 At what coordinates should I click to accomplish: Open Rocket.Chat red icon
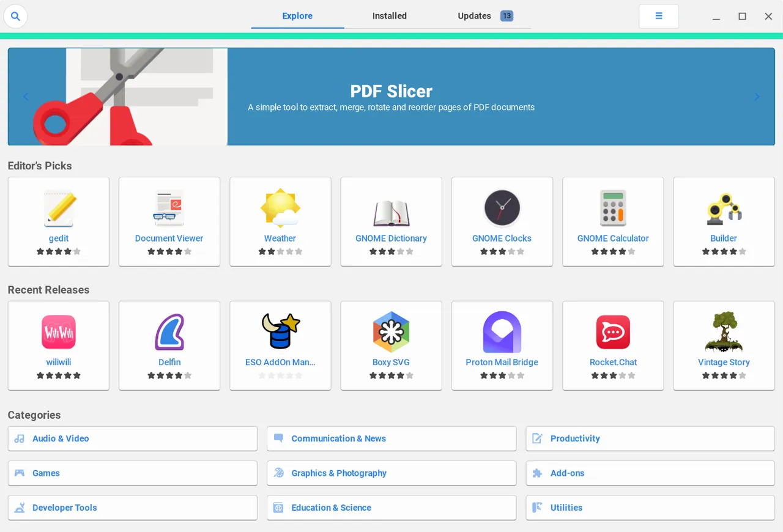click(613, 332)
